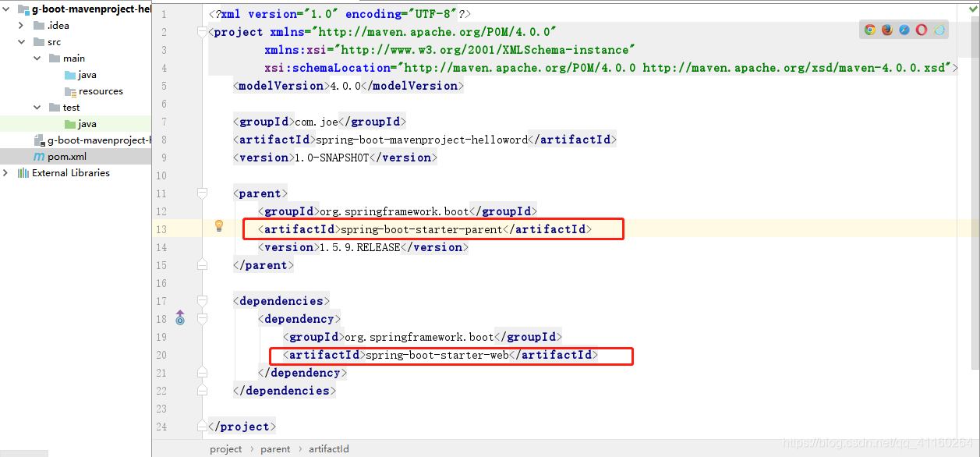Viewport: 980px width, 457px height.
Task: Select the blue java sources folder icon
Action: coord(70,75)
